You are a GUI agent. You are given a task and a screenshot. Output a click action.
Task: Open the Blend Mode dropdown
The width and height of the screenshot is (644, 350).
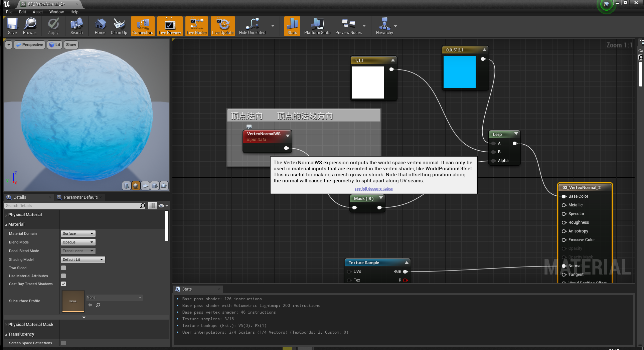coord(78,242)
